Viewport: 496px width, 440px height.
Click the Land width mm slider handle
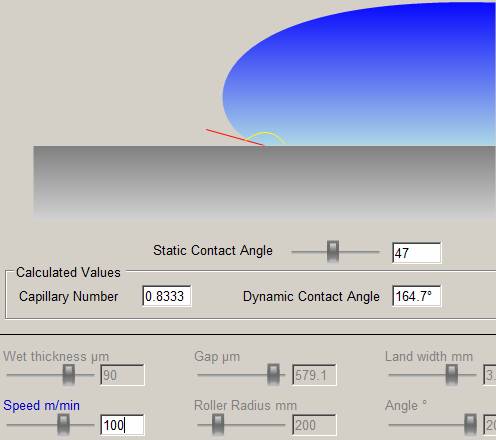click(452, 375)
